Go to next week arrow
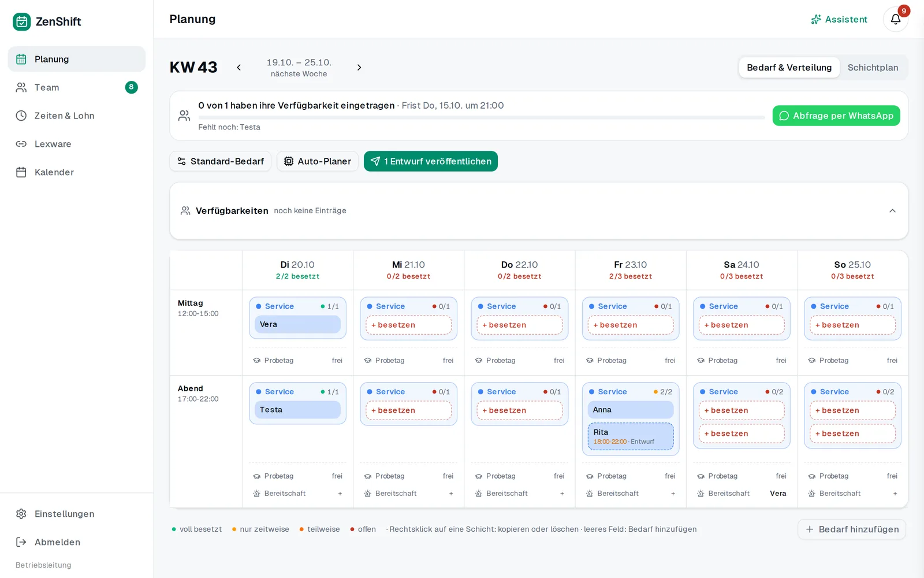This screenshot has width=924, height=578. point(359,68)
